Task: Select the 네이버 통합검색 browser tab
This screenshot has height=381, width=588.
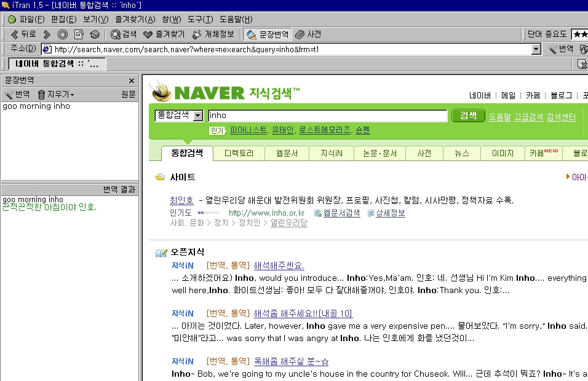Action: pyautogui.click(x=57, y=64)
